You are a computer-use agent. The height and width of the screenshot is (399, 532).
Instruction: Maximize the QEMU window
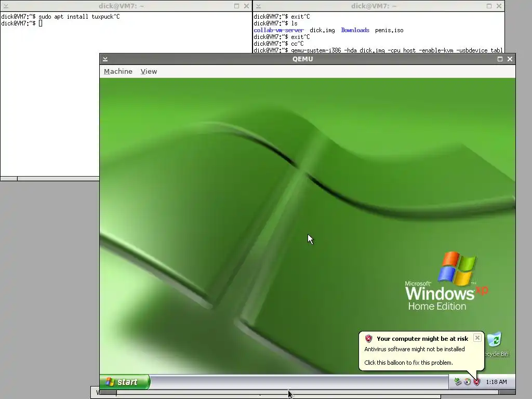500,59
